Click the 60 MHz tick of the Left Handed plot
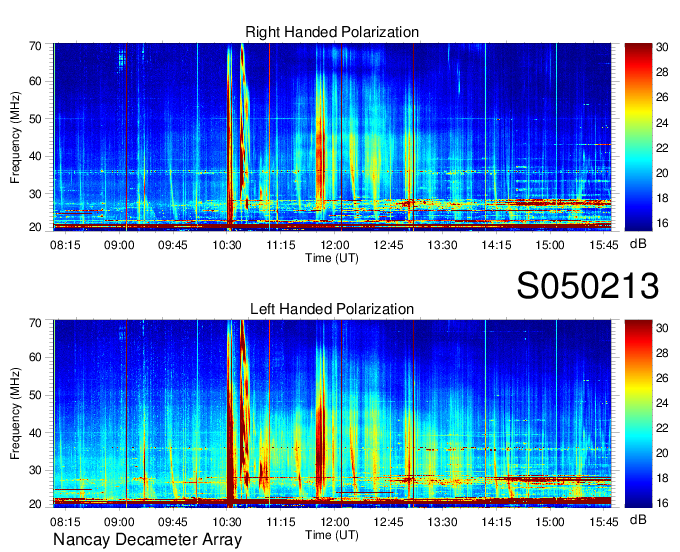680x552 pixels. pos(35,358)
